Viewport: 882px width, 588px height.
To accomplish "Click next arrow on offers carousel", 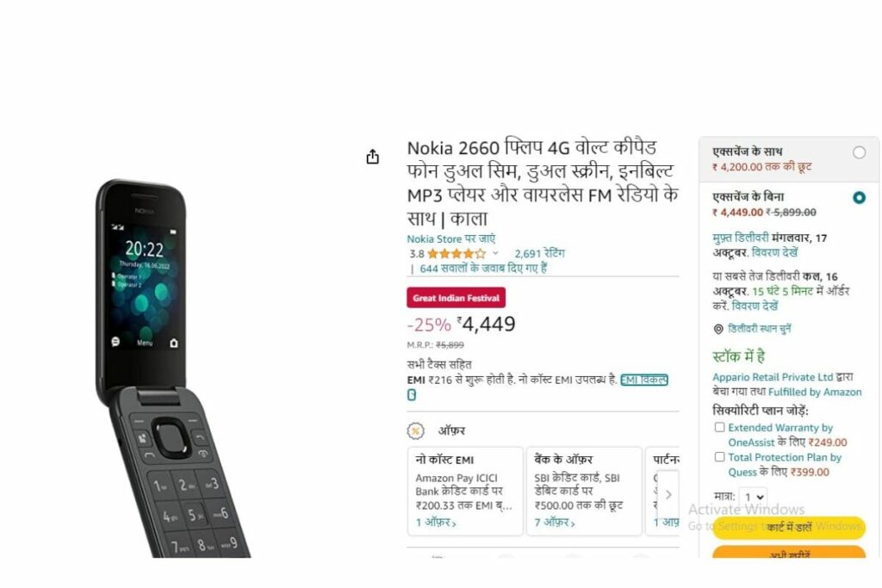I will point(668,495).
